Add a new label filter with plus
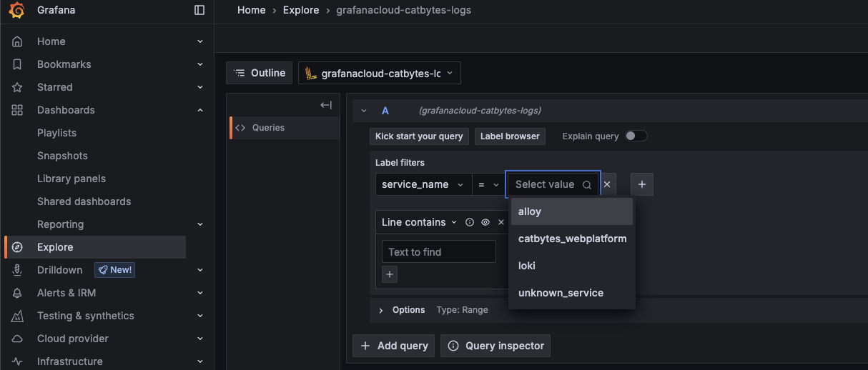 [642, 184]
